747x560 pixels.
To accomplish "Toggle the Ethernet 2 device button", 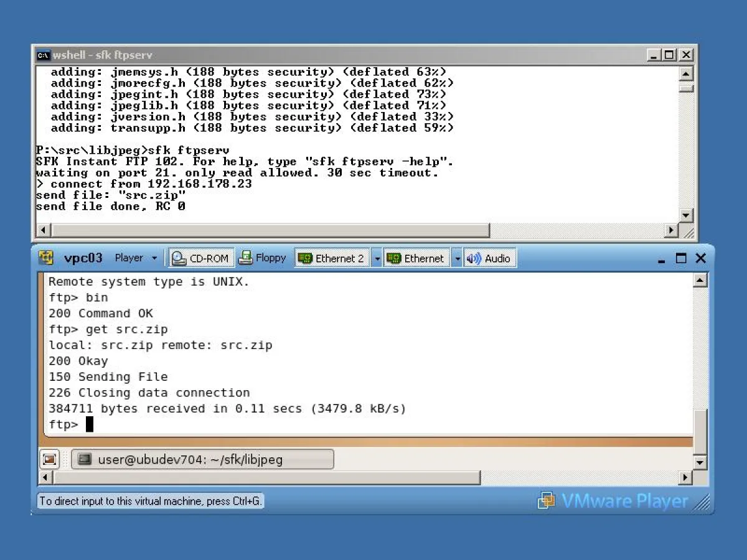I will click(x=332, y=258).
